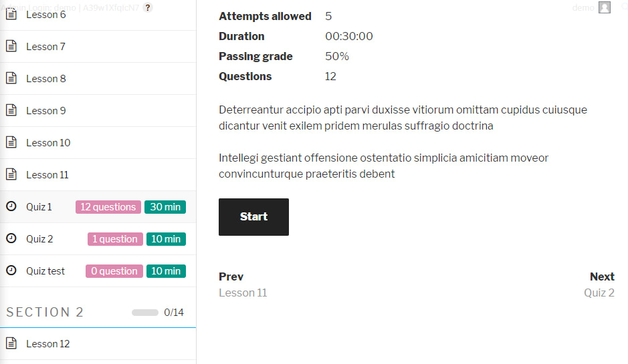The height and width of the screenshot is (364, 628).
Task: Go to next item Quiz 2
Action: 599,293
